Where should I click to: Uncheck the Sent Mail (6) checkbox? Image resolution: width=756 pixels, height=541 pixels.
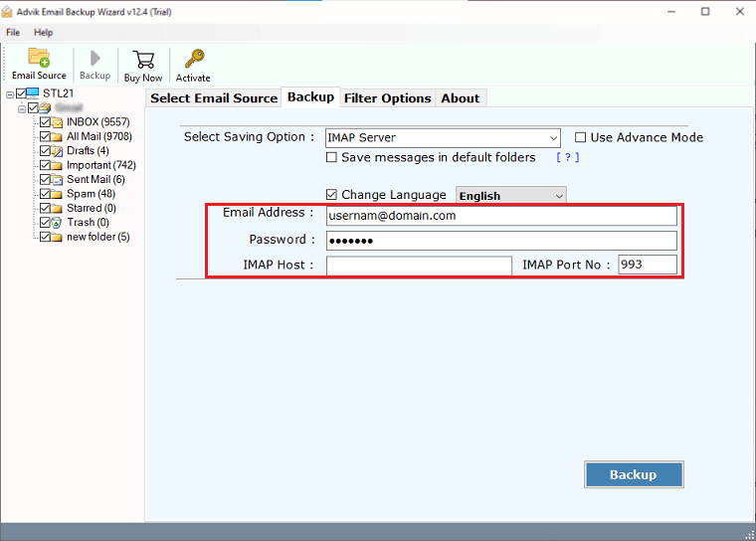[x=46, y=179]
